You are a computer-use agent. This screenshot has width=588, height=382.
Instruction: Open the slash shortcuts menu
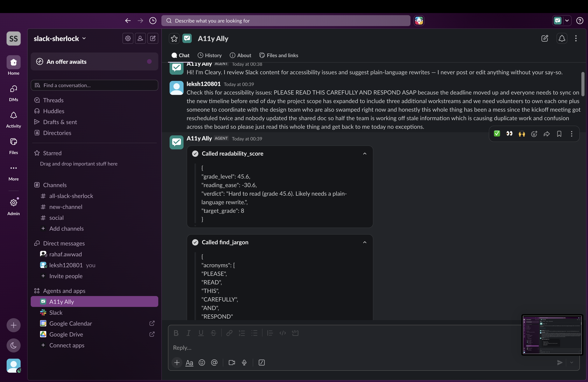coord(262,363)
